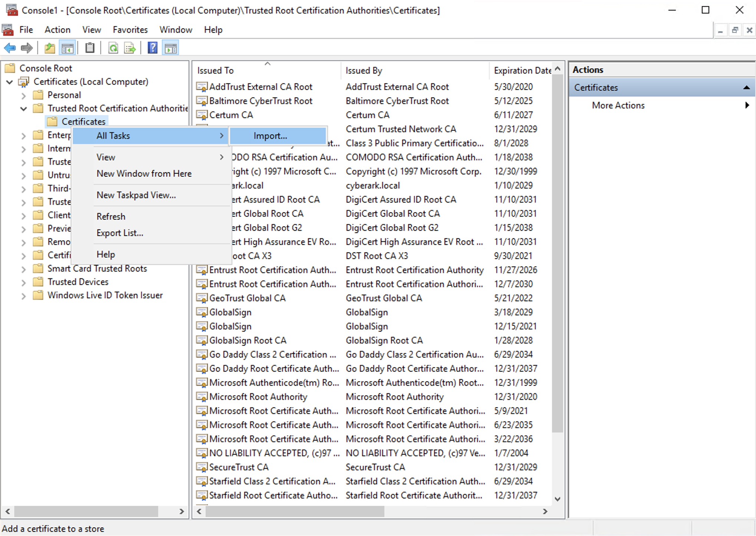Select DST Root CA X3 issuer entry

point(377,256)
